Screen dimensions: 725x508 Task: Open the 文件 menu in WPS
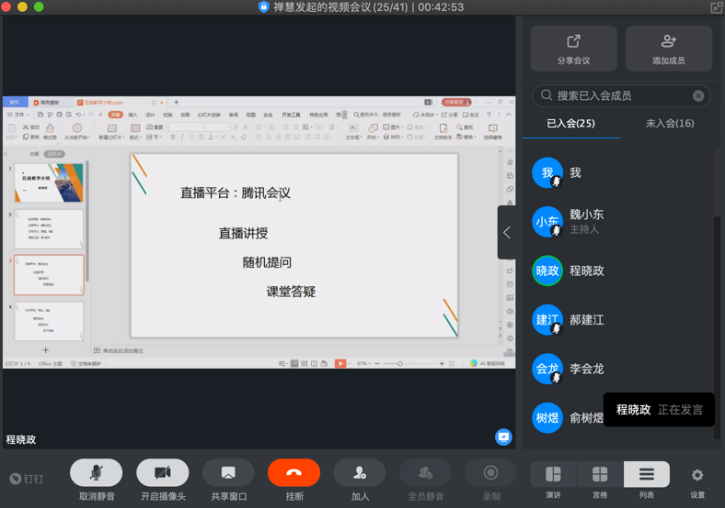(x=18, y=115)
